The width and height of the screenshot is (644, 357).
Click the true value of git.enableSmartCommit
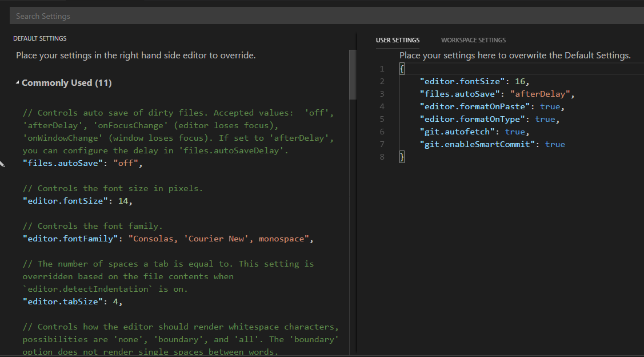click(x=555, y=144)
